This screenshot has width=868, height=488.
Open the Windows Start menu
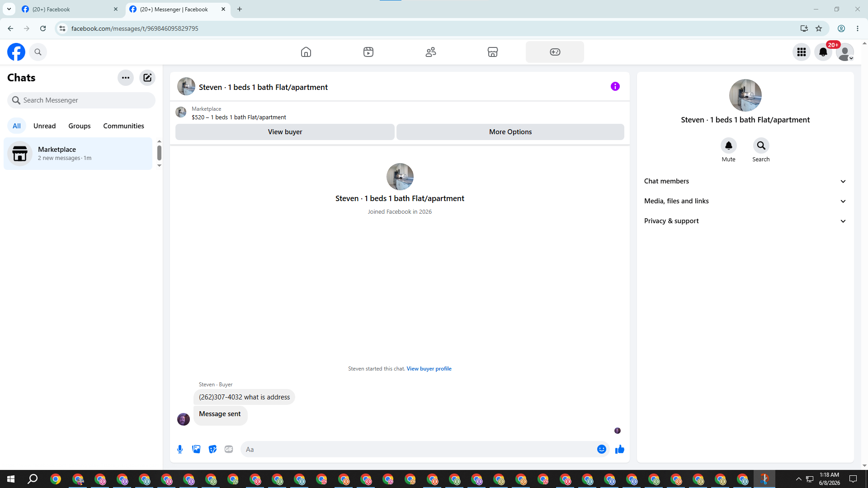[11, 479]
